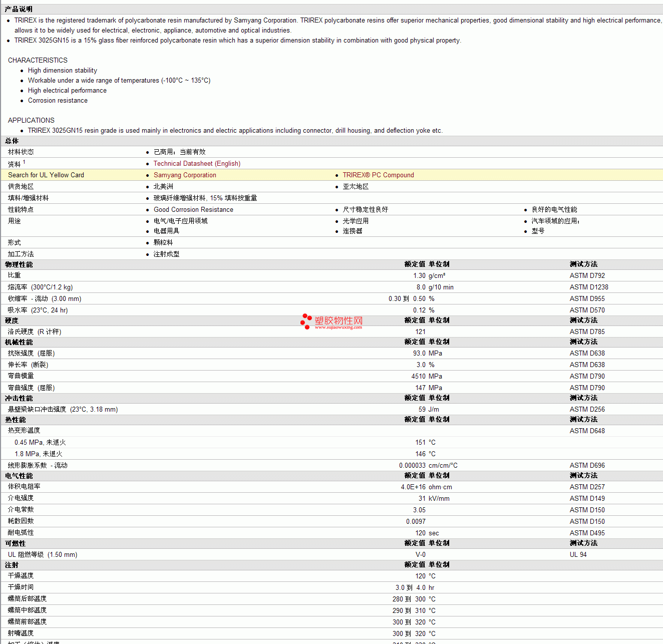Click the CHARACTERISTICS heading
The height and width of the screenshot is (644, 663).
38,60
